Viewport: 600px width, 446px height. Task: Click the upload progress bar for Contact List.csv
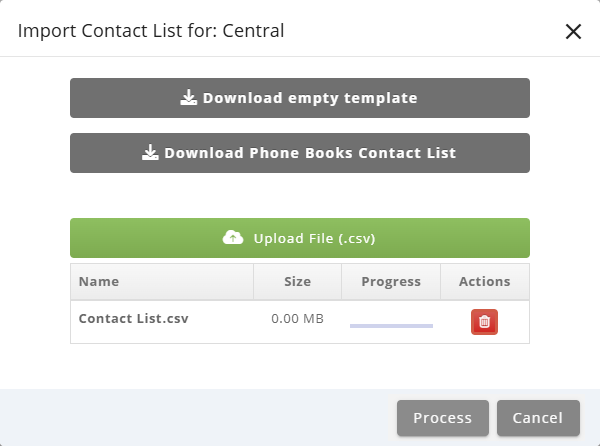point(391,326)
